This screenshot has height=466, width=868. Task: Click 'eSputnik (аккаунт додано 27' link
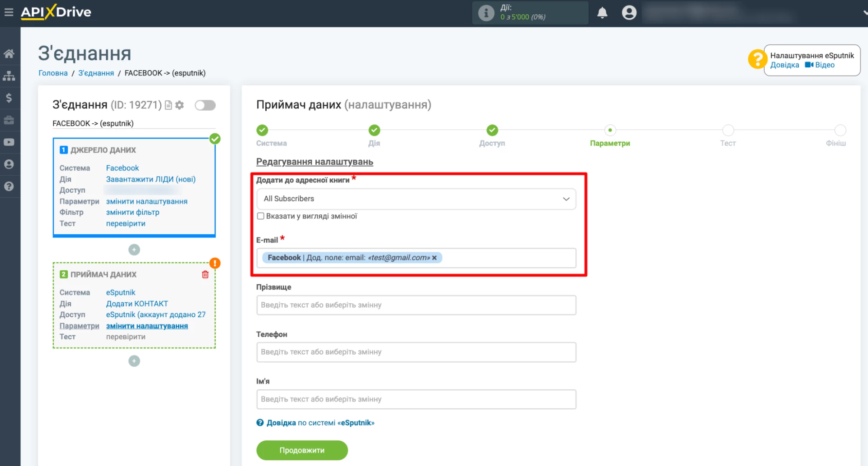(x=156, y=315)
